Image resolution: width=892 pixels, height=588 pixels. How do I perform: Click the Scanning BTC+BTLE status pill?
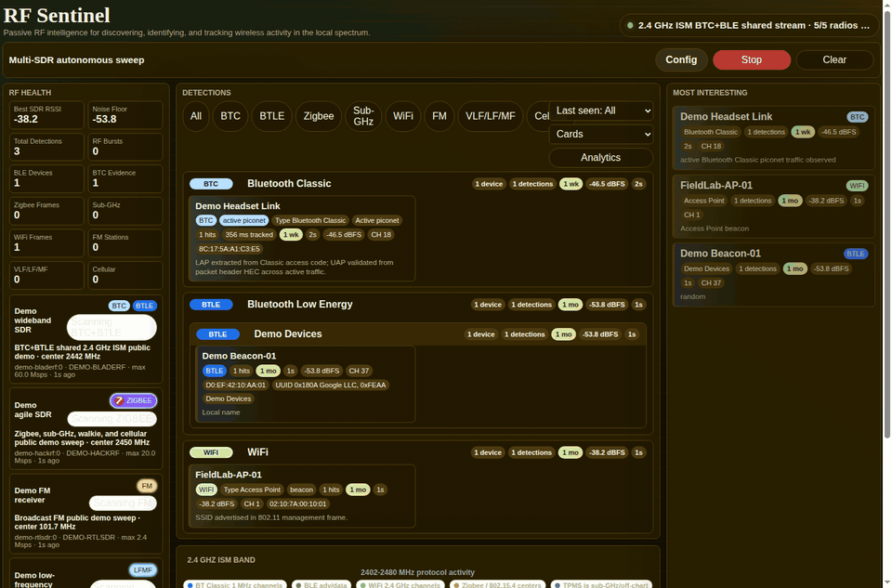(111, 327)
